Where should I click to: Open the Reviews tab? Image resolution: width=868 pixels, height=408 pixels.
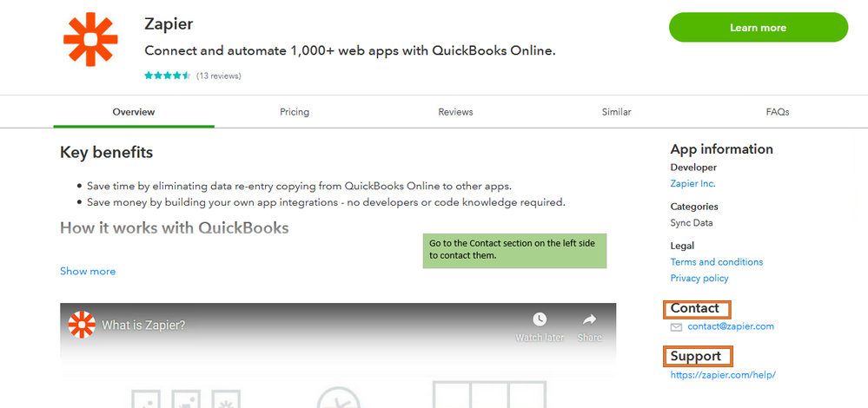pos(455,112)
